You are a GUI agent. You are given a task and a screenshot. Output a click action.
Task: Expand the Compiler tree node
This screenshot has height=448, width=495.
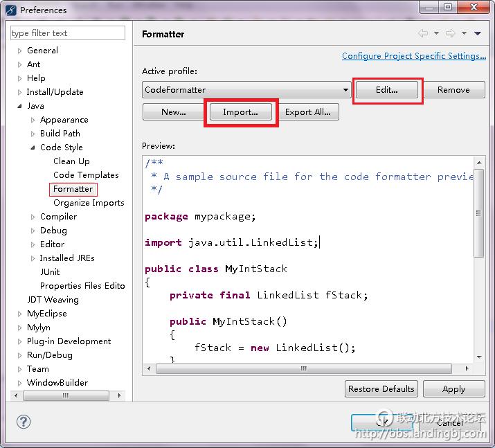point(33,217)
